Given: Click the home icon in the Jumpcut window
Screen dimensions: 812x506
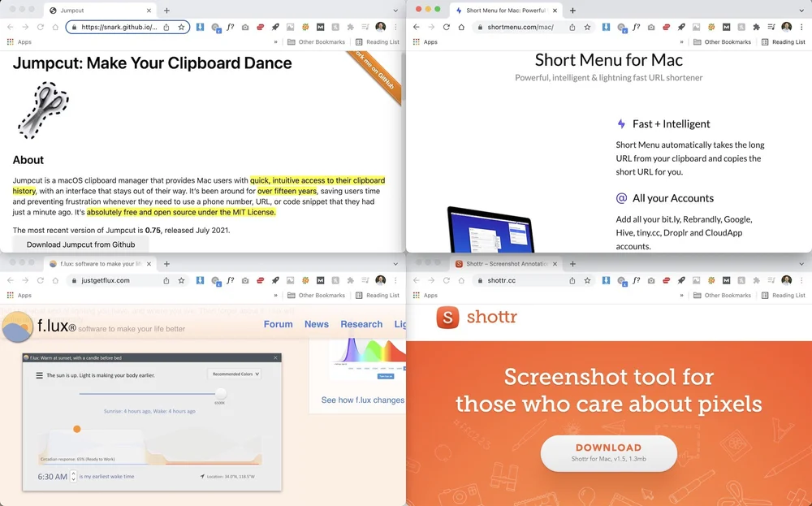Looking at the screenshot, I should (55, 27).
